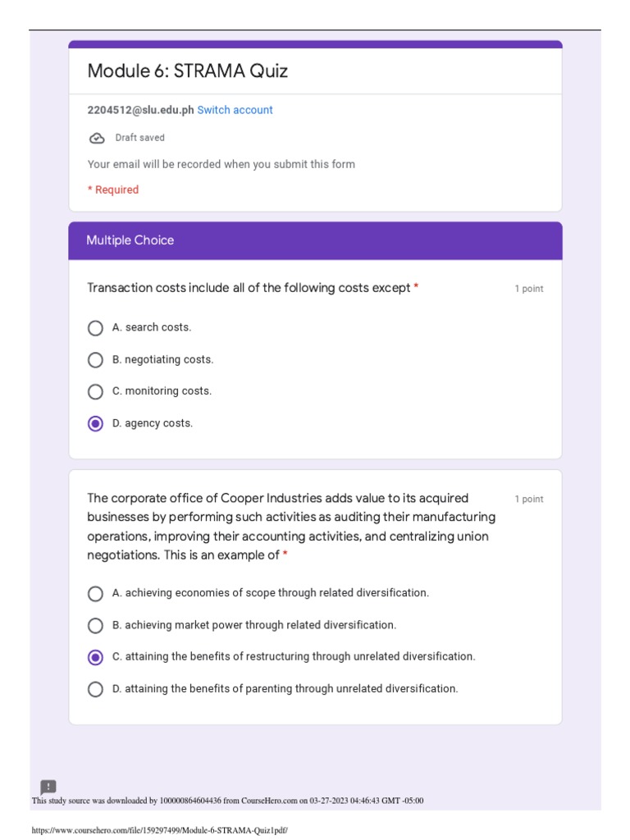Select option B. negotiating costs
This screenshot has height=840, width=630.
tap(95, 360)
